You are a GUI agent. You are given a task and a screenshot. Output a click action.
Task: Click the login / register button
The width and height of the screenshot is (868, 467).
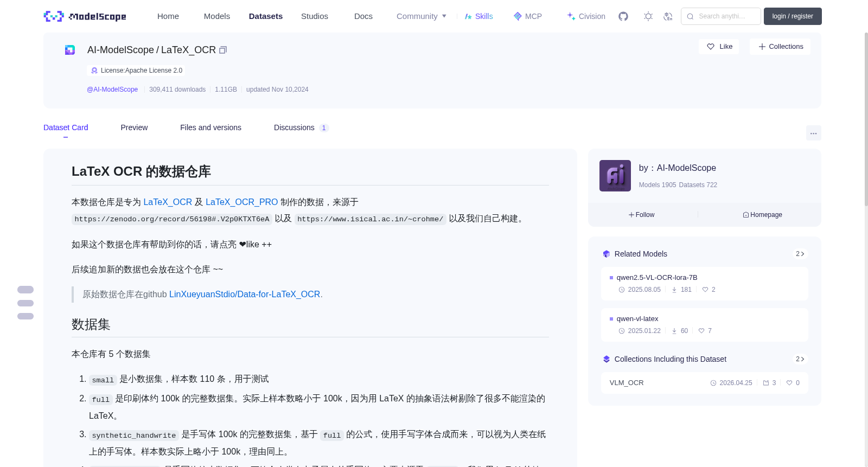click(x=793, y=16)
